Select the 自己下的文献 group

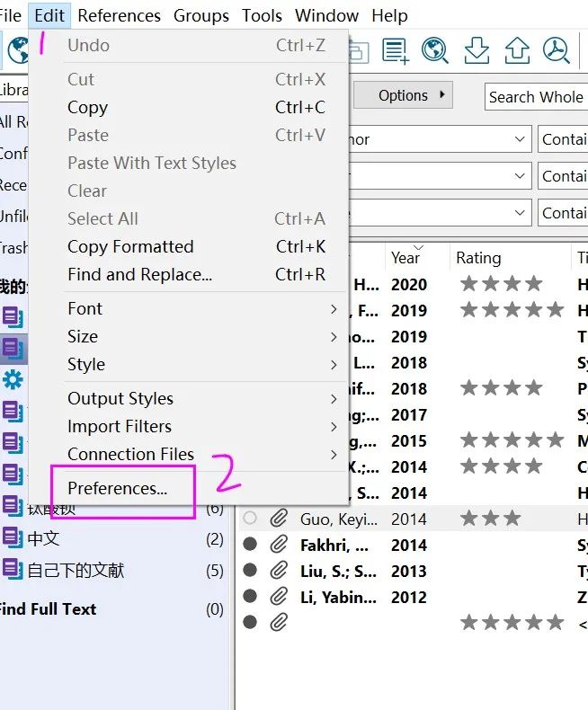pyautogui.click(x=76, y=570)
